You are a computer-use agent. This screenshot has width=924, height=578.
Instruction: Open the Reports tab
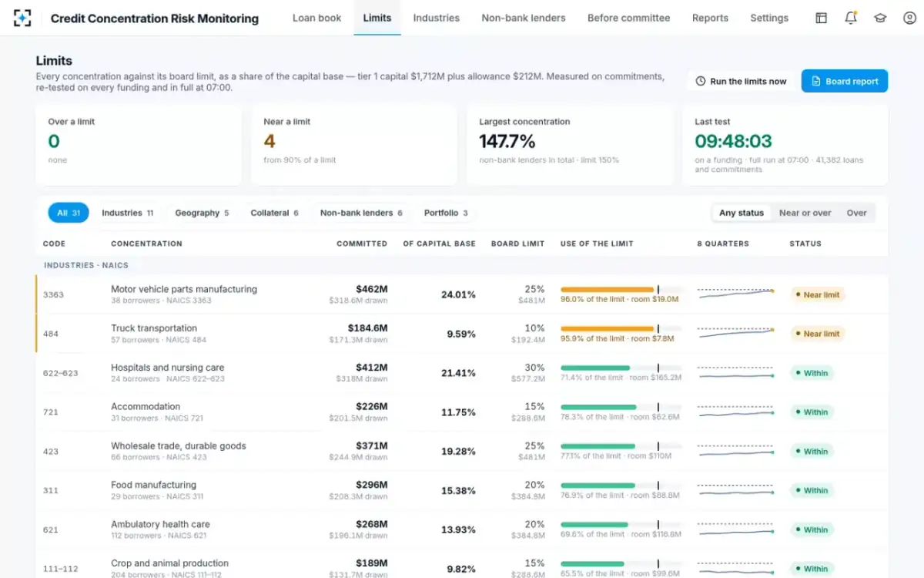click(x=710, y=18)
